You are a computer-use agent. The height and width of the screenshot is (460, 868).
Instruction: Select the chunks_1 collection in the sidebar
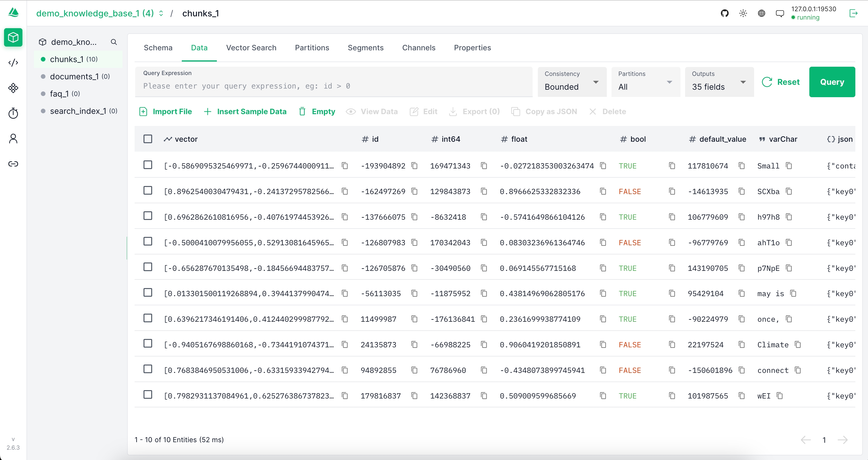pos(67,59)
